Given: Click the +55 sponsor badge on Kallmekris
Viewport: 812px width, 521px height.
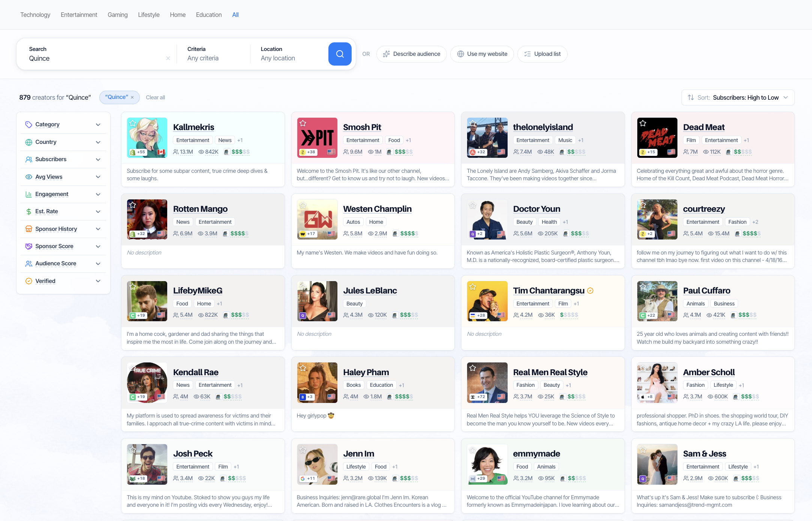Looking at the screenshot, I should click(138, 152).
